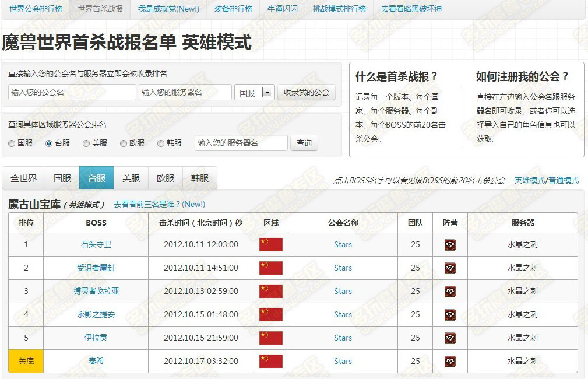Open Stars guild link in 缚灵者戈拉亚 row
The image size is (588, 379).
coord(343,291)
